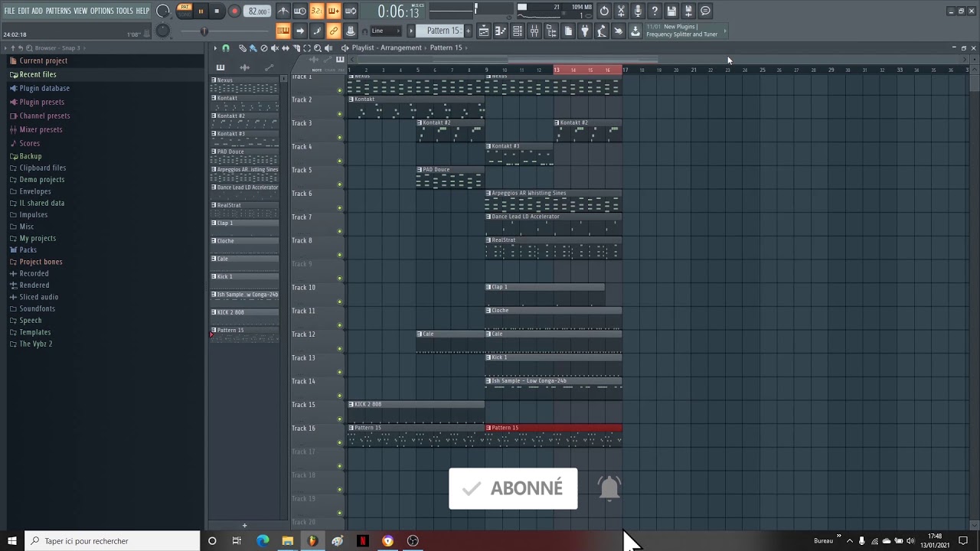980x551 pixels.
Task: Select the playlist Zoom tool
Action: coord(318,48)
